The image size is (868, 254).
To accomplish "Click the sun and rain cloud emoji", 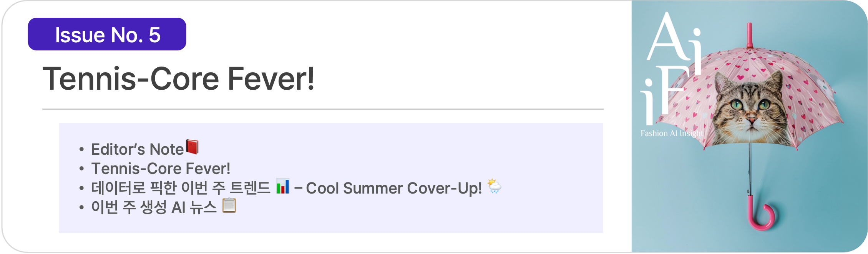I will tap(494, 186).
